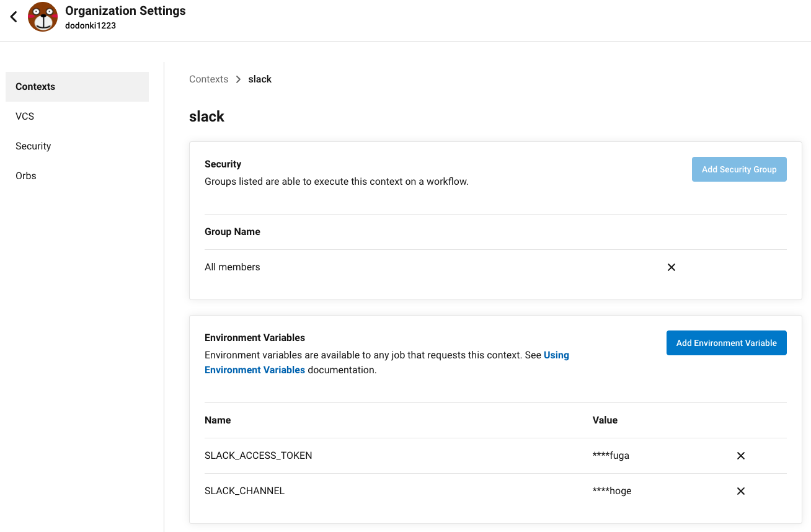811x532 pixels.
Task: Click the Organization Settings title
Action: (x=125, y=11)
